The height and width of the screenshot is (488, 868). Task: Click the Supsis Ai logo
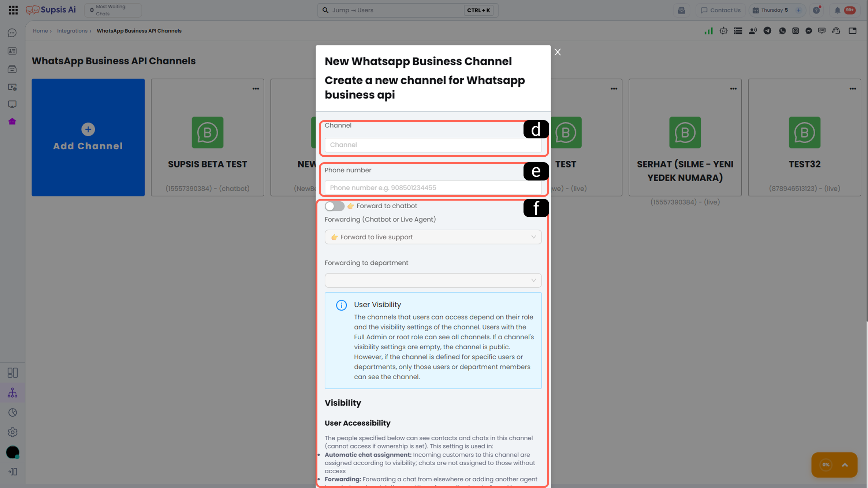click(x=51, y=10)
